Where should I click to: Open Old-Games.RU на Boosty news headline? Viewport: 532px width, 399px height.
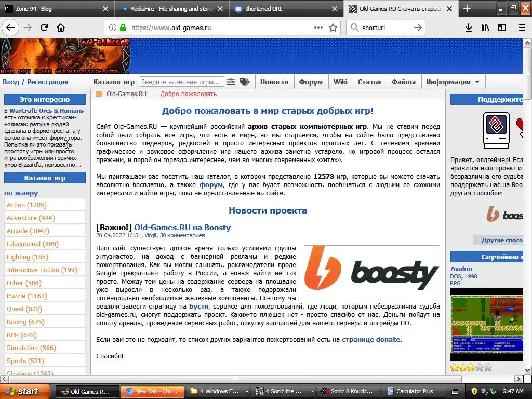(x=182, y=228)
